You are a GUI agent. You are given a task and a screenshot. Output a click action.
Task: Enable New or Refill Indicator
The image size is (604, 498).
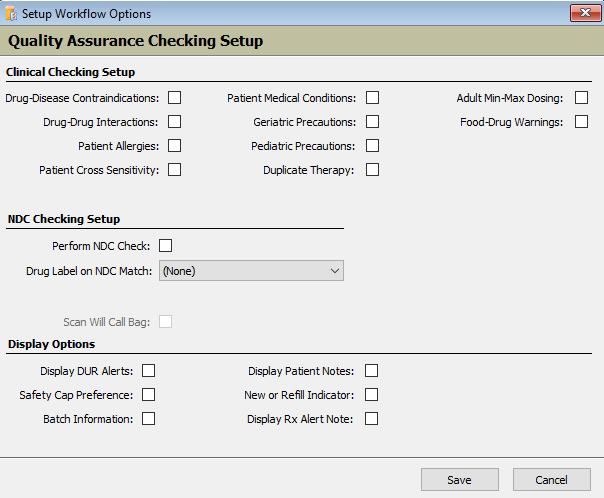pyautogui.click(x=372, y=395)
